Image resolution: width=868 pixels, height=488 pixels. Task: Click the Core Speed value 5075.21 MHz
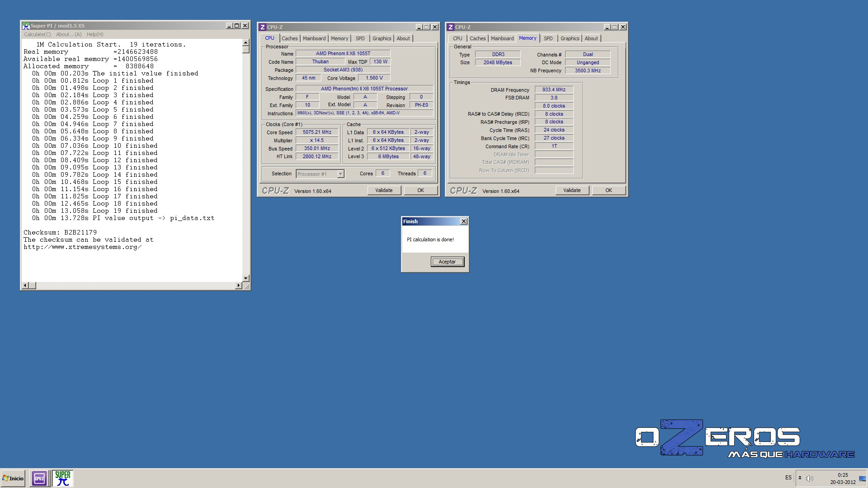[x=317, y=132]
